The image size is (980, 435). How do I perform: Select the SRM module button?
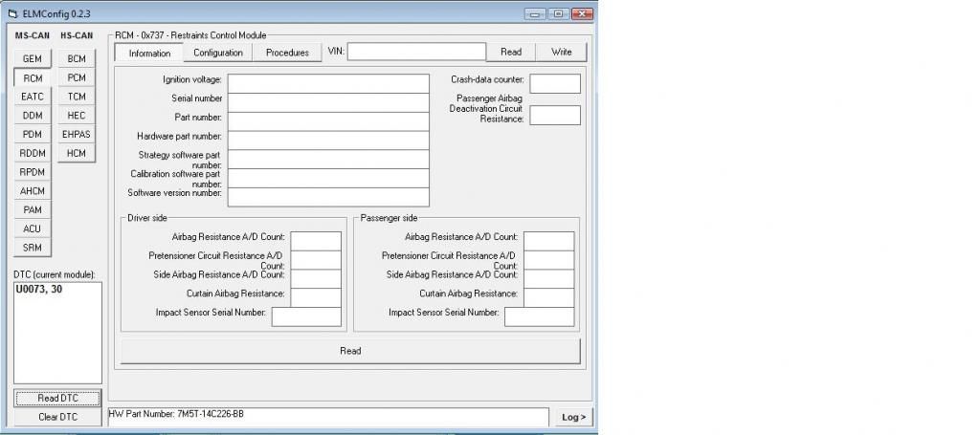pyautogui.click(x=32, y=248)
